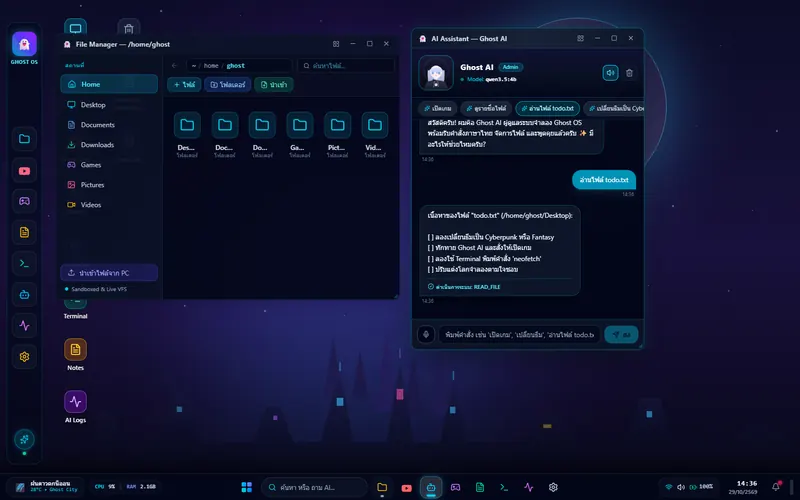Click the weather widget showing Ghost City

47,486
